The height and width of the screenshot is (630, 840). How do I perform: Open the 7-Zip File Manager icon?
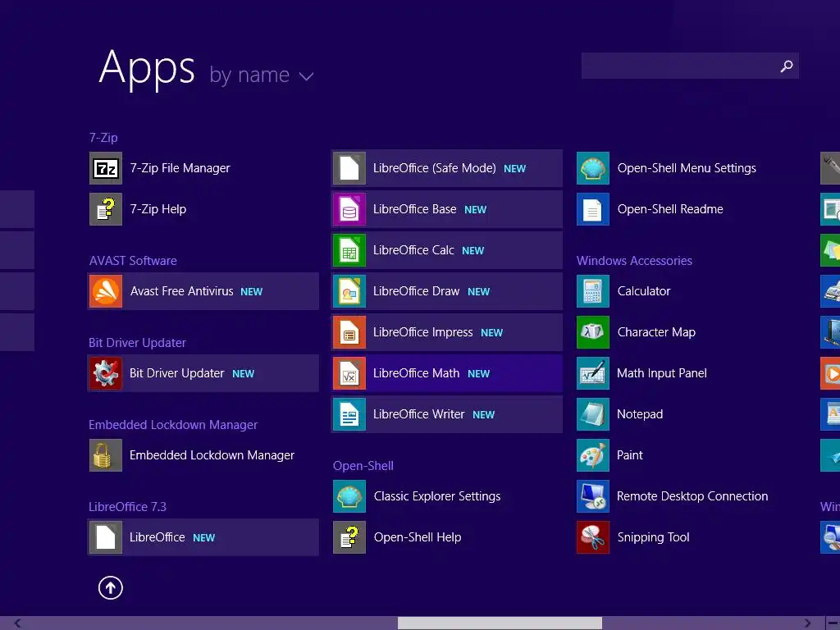(x=106, y=168)
